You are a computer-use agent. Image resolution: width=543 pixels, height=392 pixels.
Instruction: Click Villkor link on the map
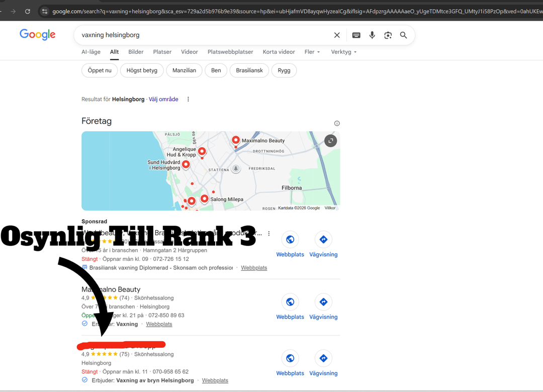pyautogui.click(x=330, y=208)
